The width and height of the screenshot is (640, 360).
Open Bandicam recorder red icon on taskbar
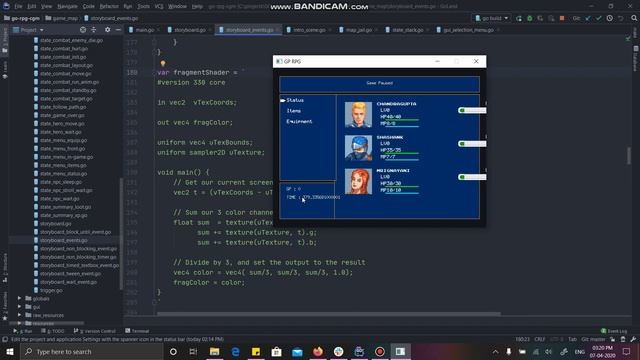point(380,351)
